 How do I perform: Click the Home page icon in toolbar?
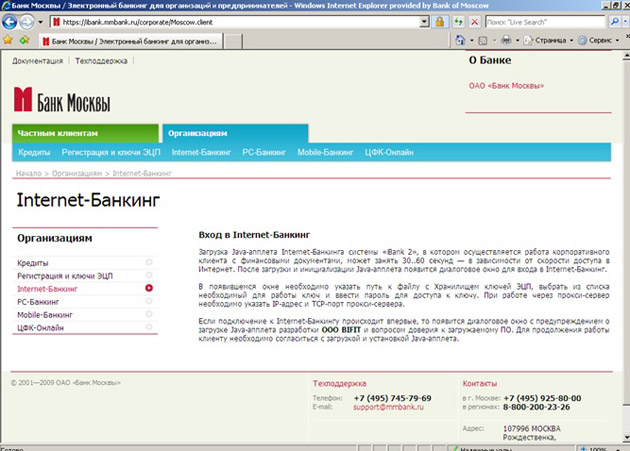click(x=460, y=40)
